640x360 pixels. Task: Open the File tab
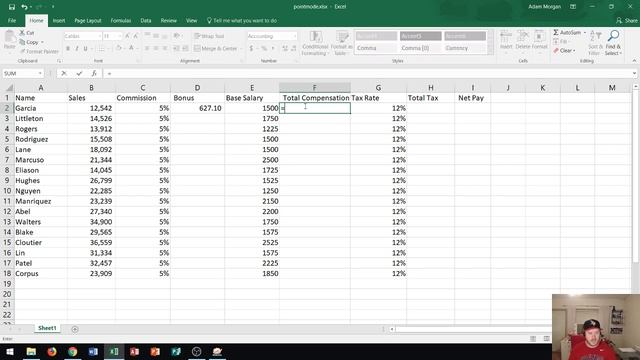pos(12,20)
